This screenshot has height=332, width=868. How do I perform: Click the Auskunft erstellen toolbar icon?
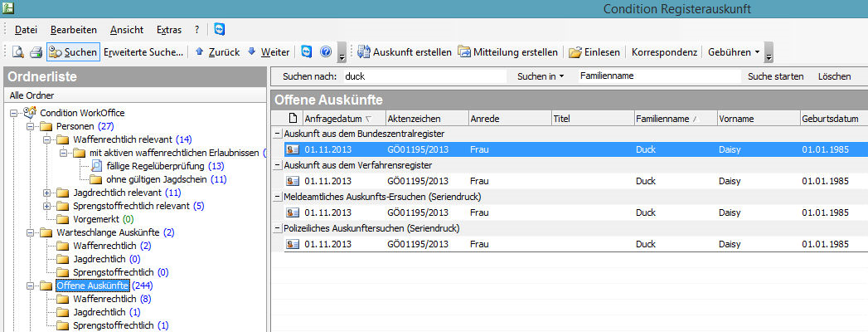364,52
